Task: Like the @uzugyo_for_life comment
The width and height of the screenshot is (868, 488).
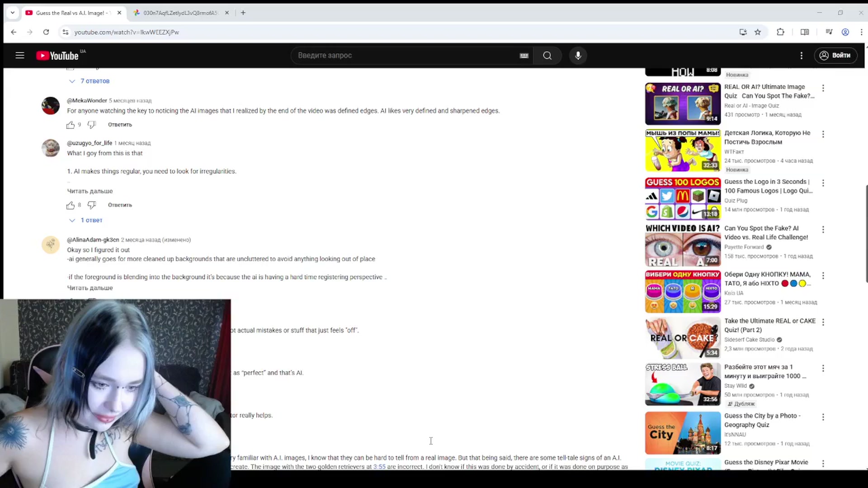Action: [71, 205]
